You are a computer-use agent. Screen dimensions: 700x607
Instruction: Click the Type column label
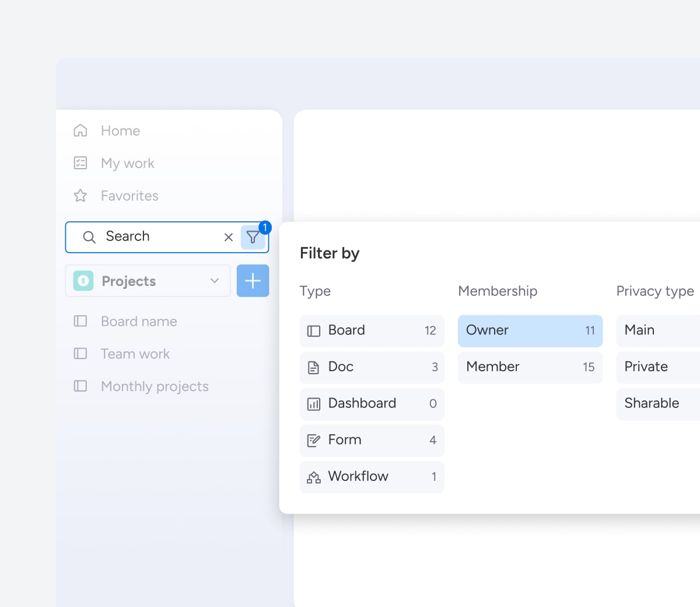pos(315,291)
